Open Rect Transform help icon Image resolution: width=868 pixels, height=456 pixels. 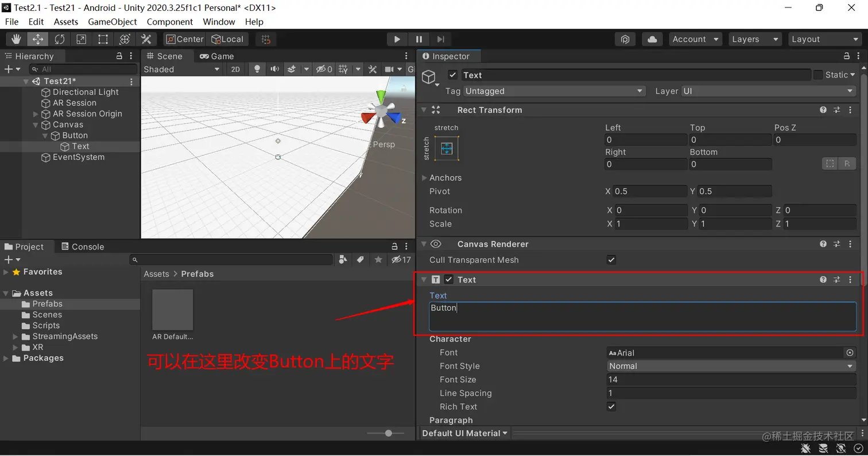pos(823,110)
